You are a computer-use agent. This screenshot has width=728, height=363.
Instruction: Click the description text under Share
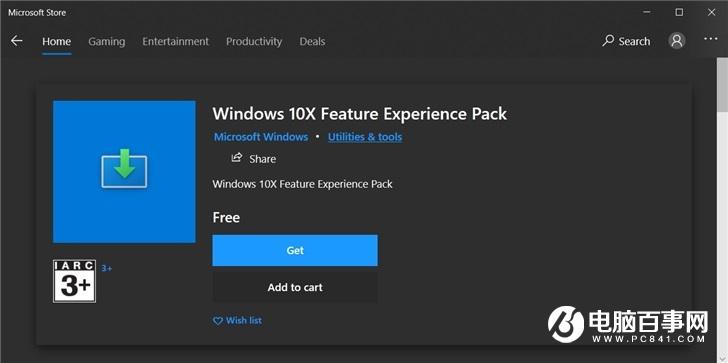302,184
